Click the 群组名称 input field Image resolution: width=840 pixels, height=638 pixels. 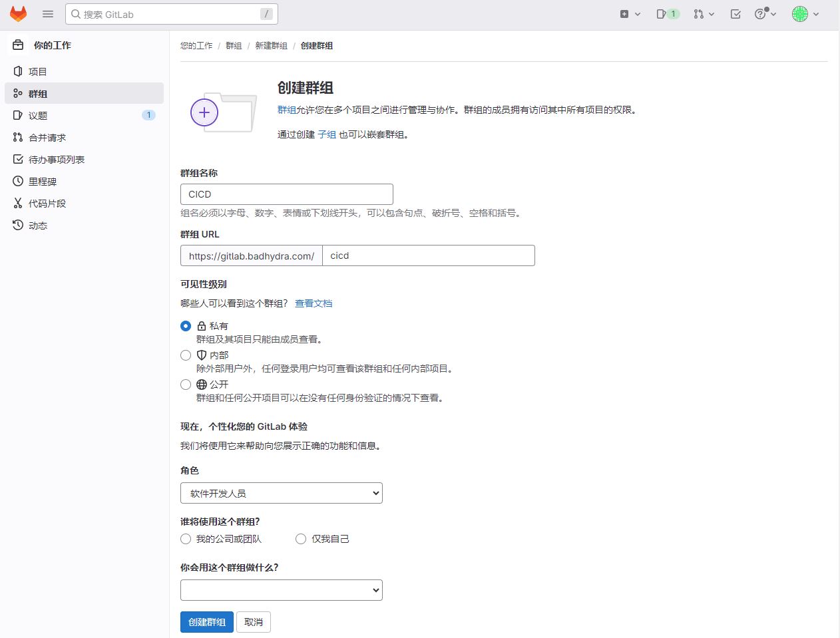point(286,194)
